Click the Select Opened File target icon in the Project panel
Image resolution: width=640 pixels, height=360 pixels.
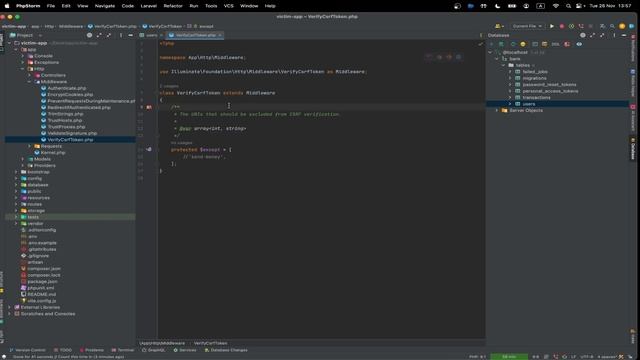click(x=89, y=35)
